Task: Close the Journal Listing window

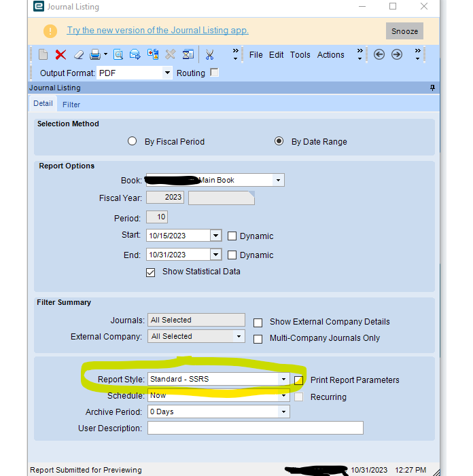Action: click(x=424, y=6)
